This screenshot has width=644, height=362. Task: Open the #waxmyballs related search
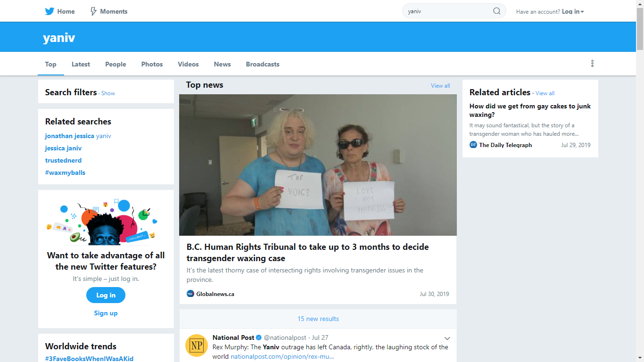pyautogui.click(x=65, y=173)
